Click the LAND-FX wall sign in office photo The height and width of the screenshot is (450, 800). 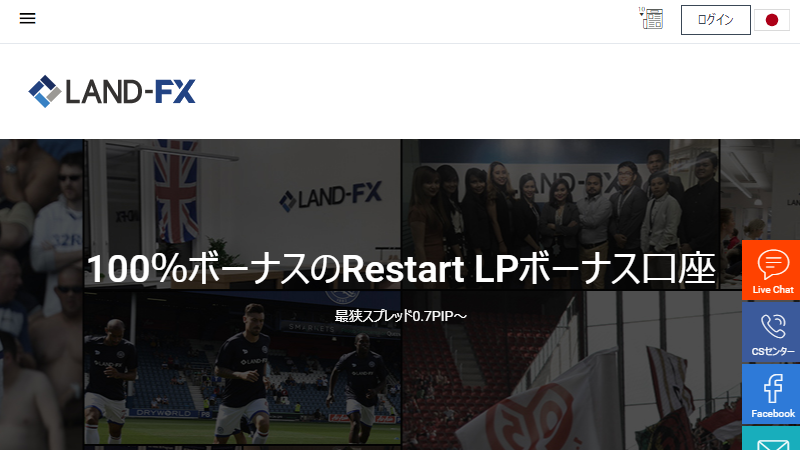[331, 196]
